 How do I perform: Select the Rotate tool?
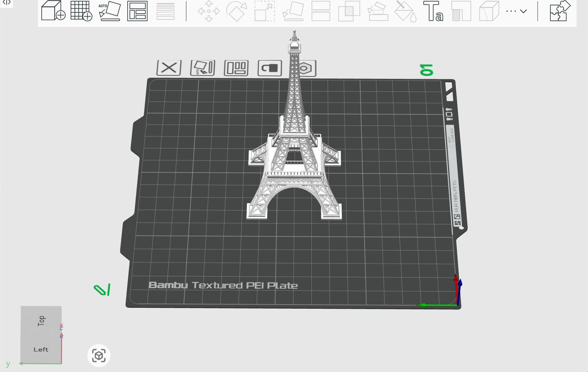[x=237, y=11]
